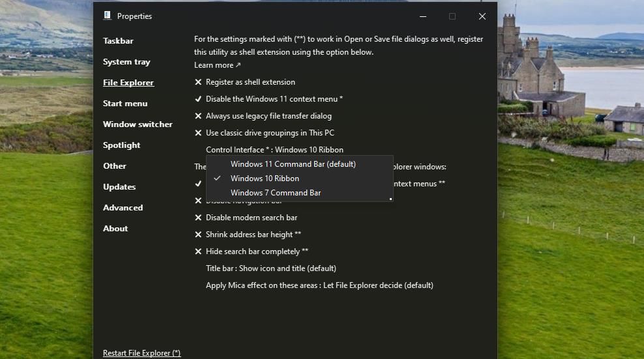Toggle Disable modern search bar option
The height and width of the screenshot is (359, 644).
click(251, 218)
